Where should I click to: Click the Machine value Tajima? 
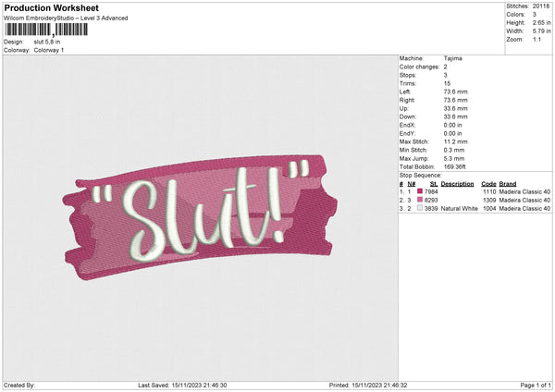[x=453, y=58]
